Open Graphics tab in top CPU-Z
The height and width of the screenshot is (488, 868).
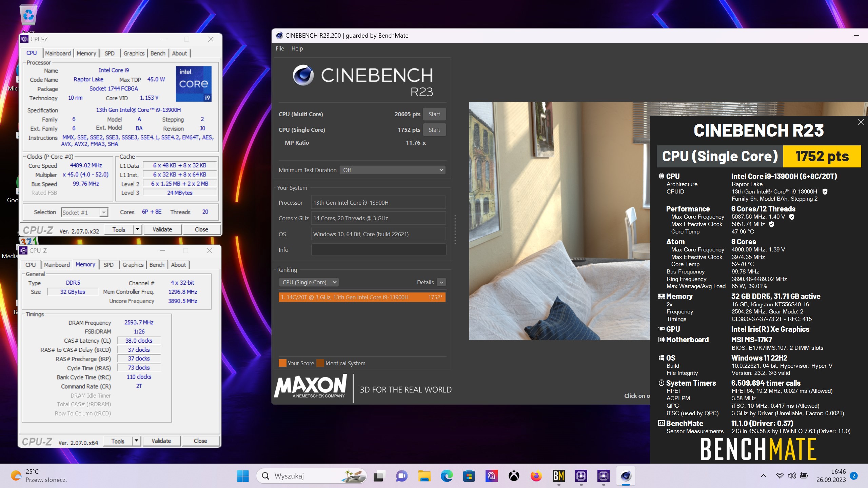tap(134, 53)
